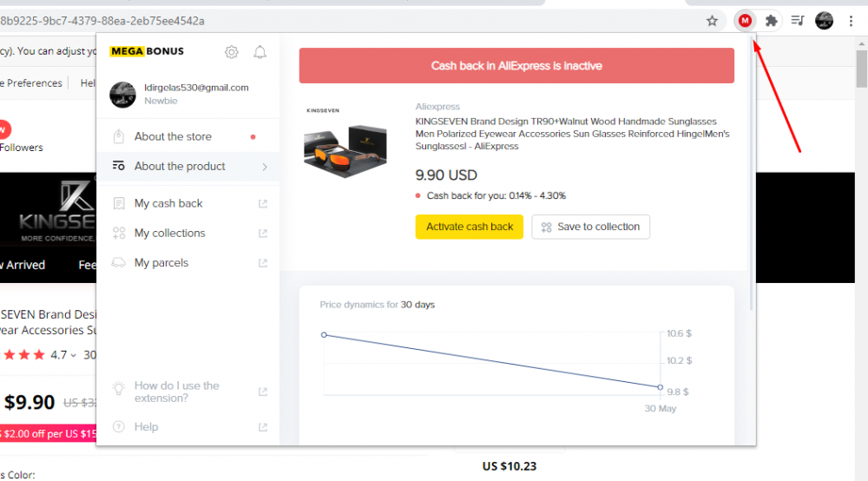Viewport: 868px width, 481px height.
Task: Select the About the product menu item
Action: (187, 167)
